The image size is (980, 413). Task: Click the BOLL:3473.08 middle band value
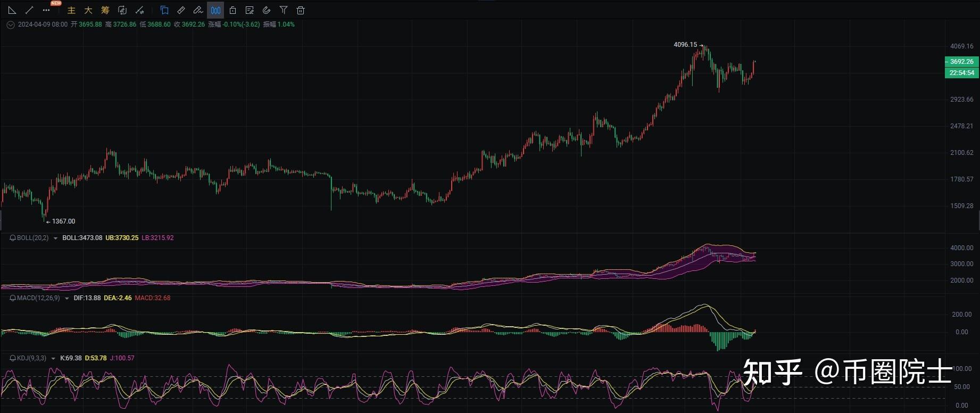(82, 238)
